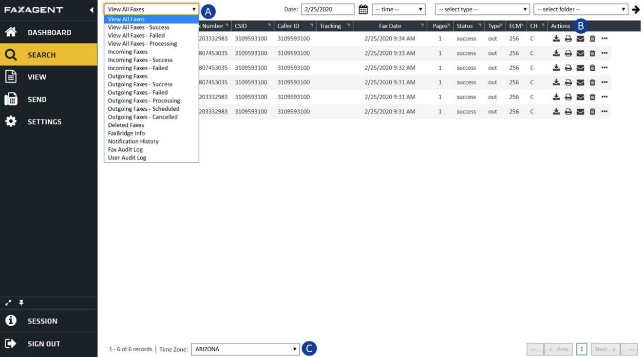Screen dimensions: 644x357
Task: Open Settings from the sidebar
Action: 49,121
